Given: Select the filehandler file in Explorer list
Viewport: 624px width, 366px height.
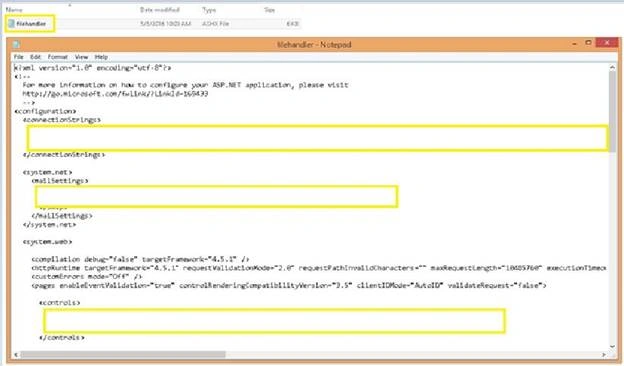Looking at the screenshot, I should [31, 24].
